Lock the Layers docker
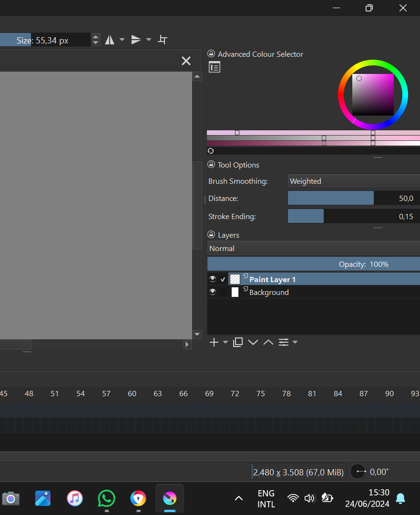The image size is (420, 515). [212, 235]
